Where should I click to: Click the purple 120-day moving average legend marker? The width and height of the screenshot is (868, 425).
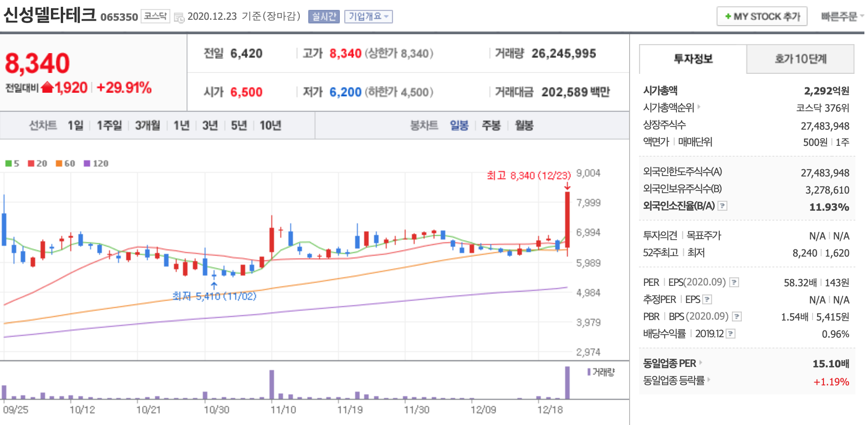[87, 163]
